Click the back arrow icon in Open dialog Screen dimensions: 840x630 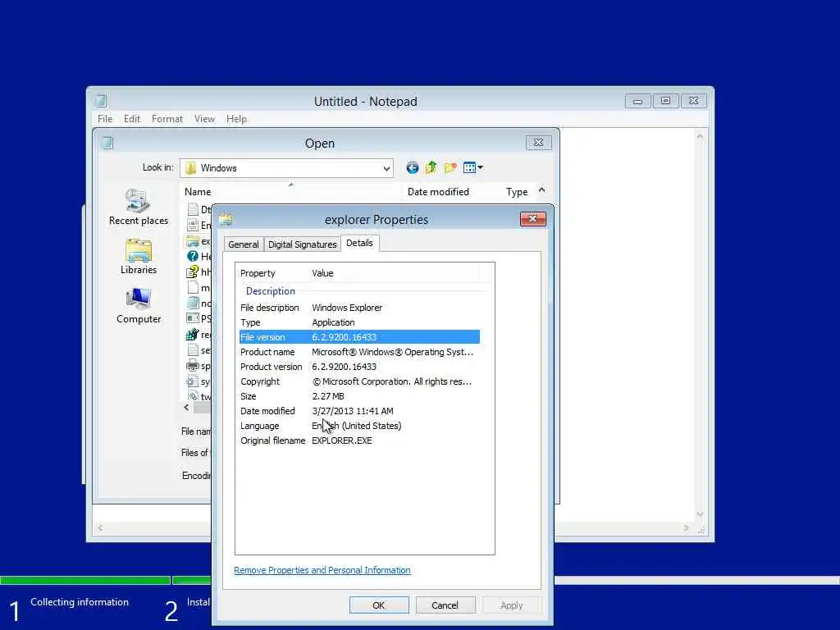[412, 167]
